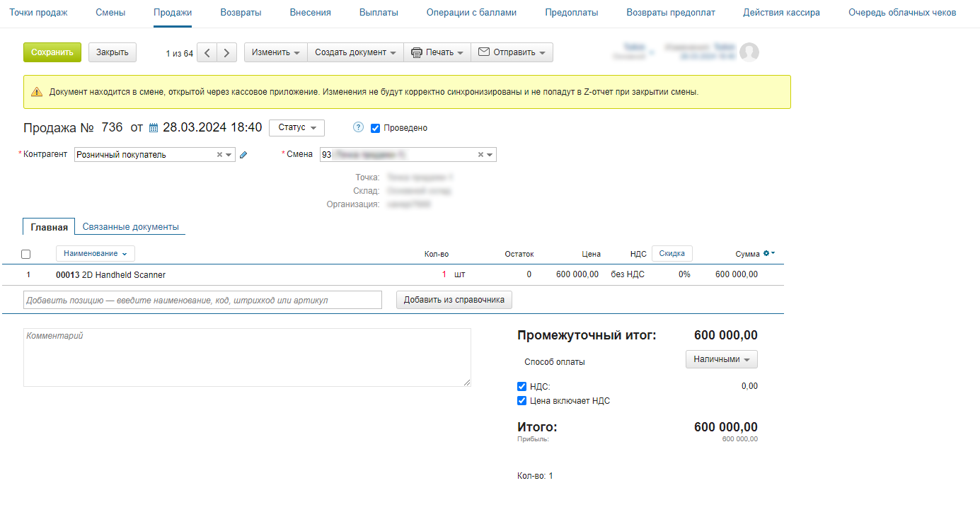Open the Изменить dropdown

(x=276, y=53)
